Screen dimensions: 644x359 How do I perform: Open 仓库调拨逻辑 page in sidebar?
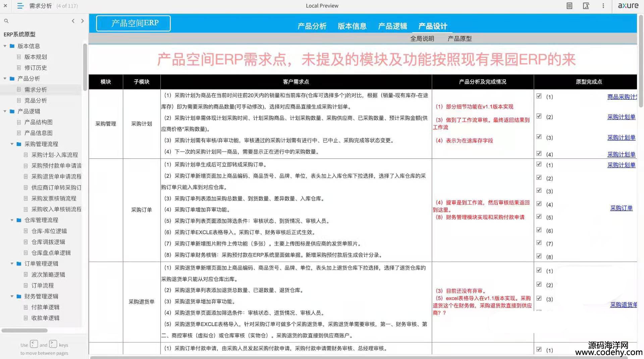[48, 242]
